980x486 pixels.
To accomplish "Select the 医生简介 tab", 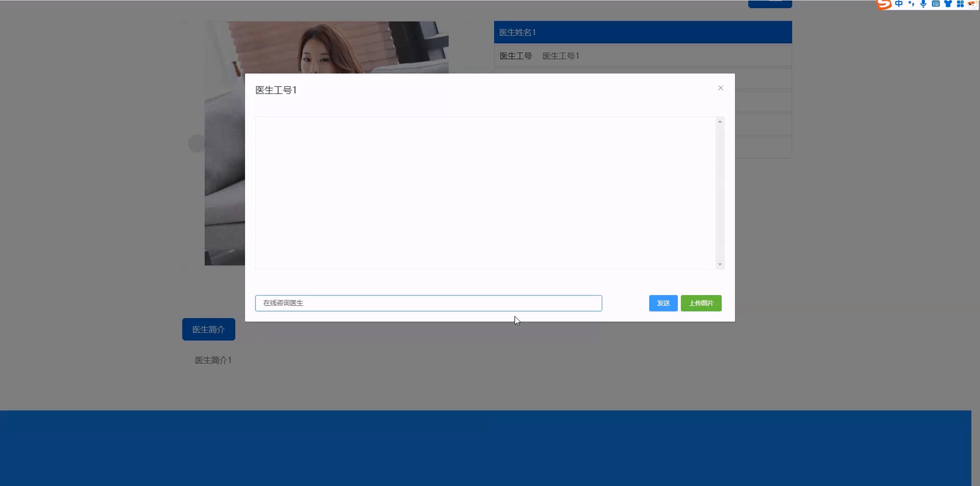I will tap(208, 329).
